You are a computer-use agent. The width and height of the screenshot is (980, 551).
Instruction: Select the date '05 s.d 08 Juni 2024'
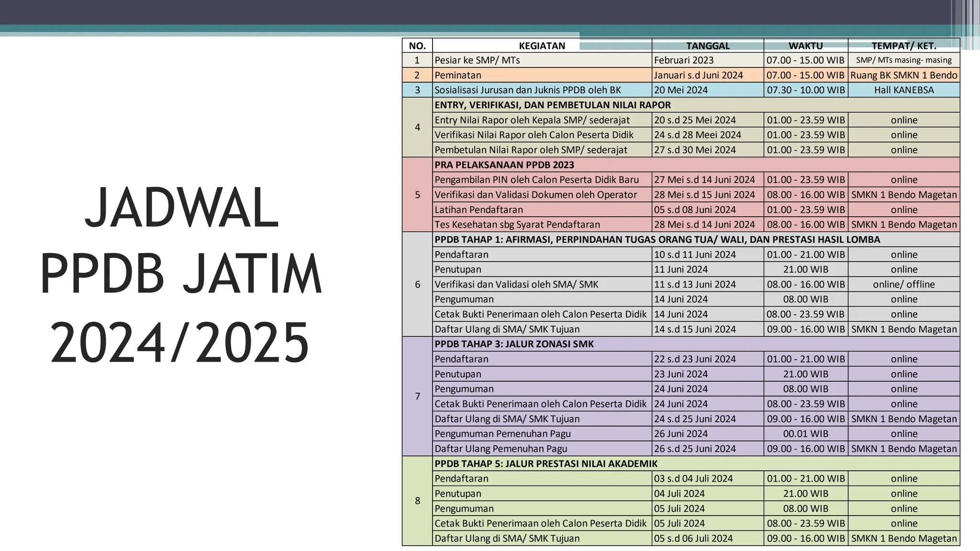coord(708,209)
